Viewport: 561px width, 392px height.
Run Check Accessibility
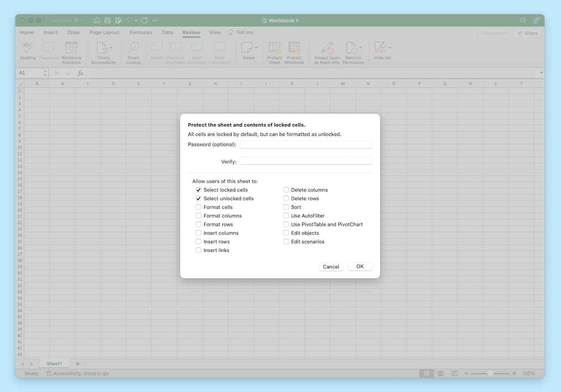click(x=104, y=52)
